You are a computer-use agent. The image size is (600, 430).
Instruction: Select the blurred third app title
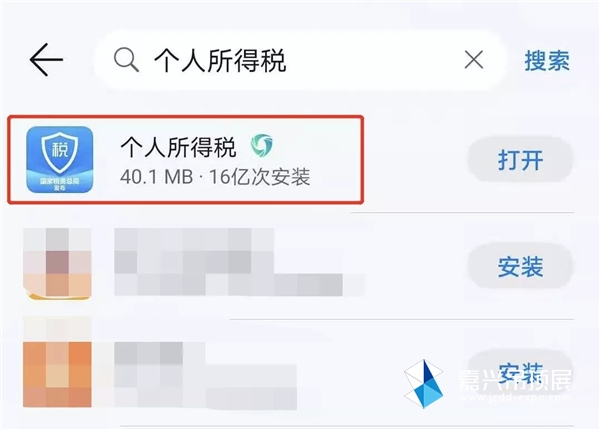tap(160, 353)
